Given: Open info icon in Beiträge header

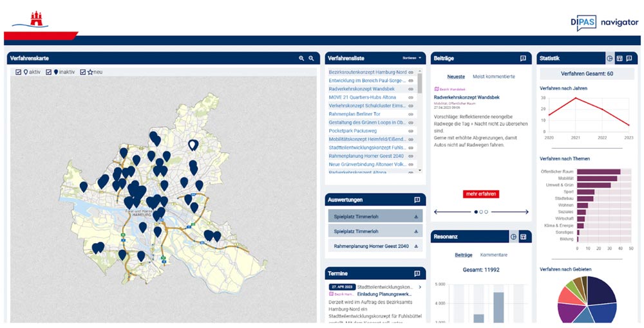Looking at the screenshot, I should pyautogui.click(x=523, y=59).
